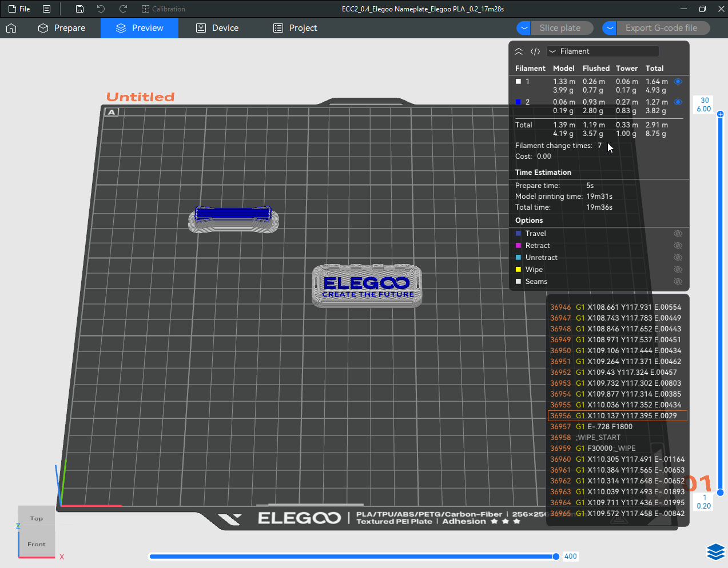The image size is (728, 568).
Task: Restore the window size
Action: 702,9
